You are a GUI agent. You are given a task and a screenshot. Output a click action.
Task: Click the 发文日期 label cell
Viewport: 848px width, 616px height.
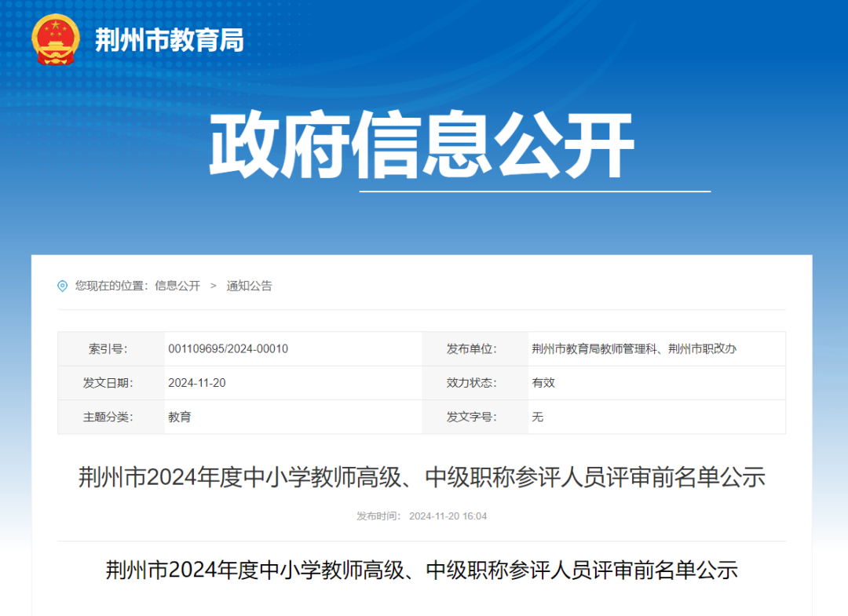(x=111, y=383)
